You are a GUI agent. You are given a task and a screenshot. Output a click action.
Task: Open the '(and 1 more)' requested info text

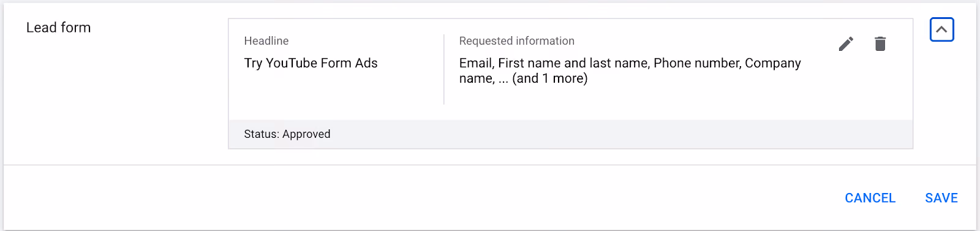coord(549,78)
